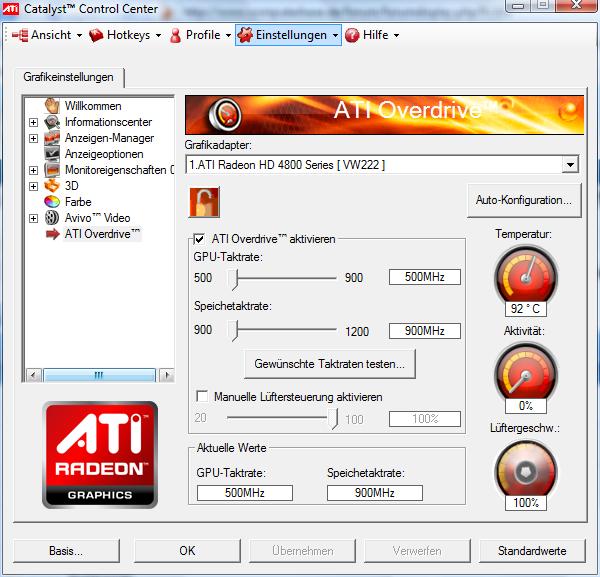The width and height of the screenshot is (600, 577).
Task: Click the Lüftergeschw. fan gauge
Action: click(526, 469)
